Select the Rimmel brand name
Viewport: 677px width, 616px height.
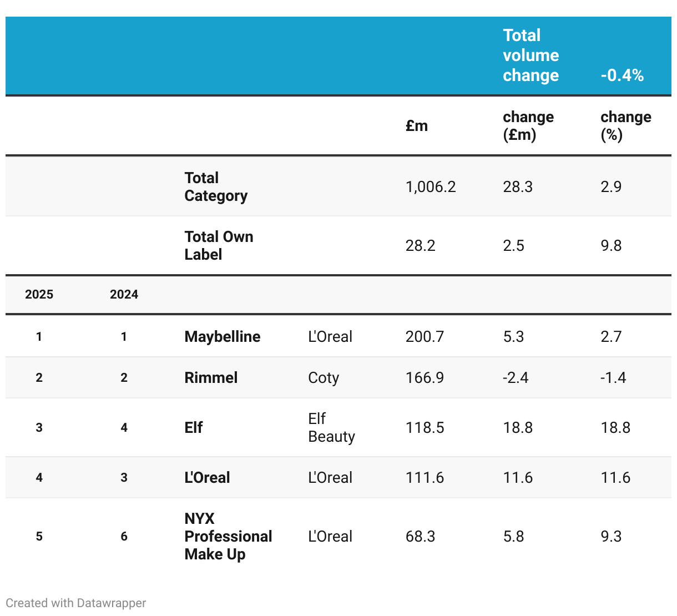click(211, 378)
